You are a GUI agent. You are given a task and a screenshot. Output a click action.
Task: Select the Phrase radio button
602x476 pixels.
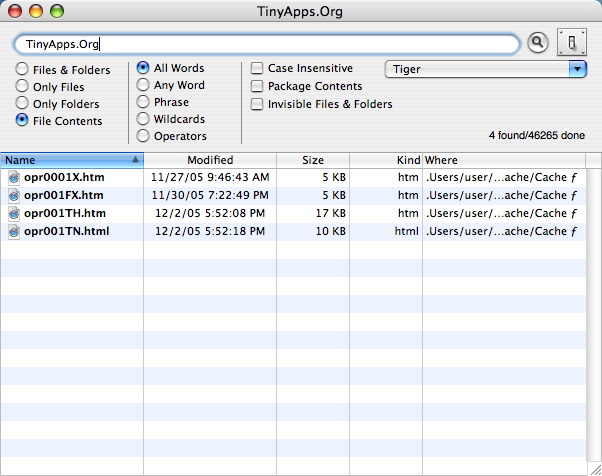pyautogui.click(x=143, y=102)
